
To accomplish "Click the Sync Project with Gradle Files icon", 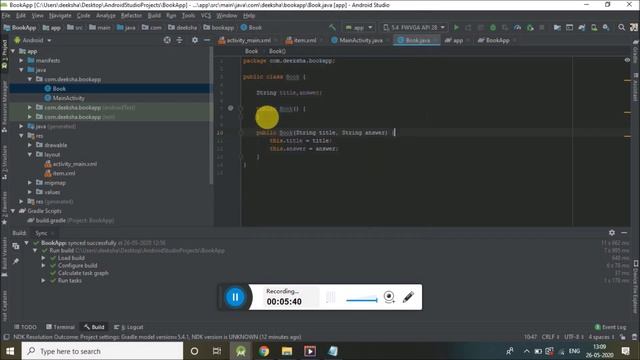I will click(x=582, y=27).
